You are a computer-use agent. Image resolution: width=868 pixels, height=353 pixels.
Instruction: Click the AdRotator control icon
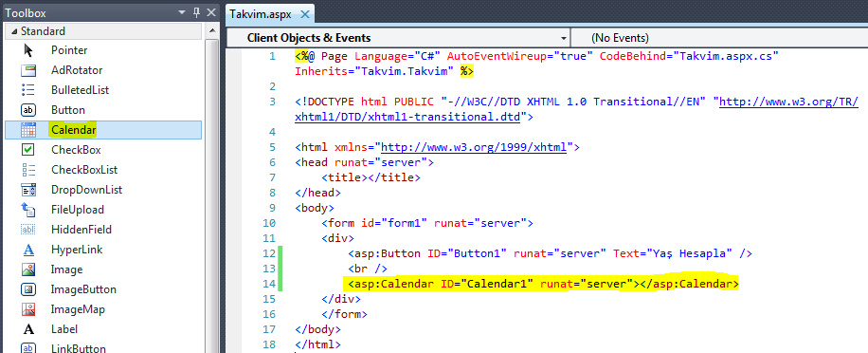pos(28,70)
